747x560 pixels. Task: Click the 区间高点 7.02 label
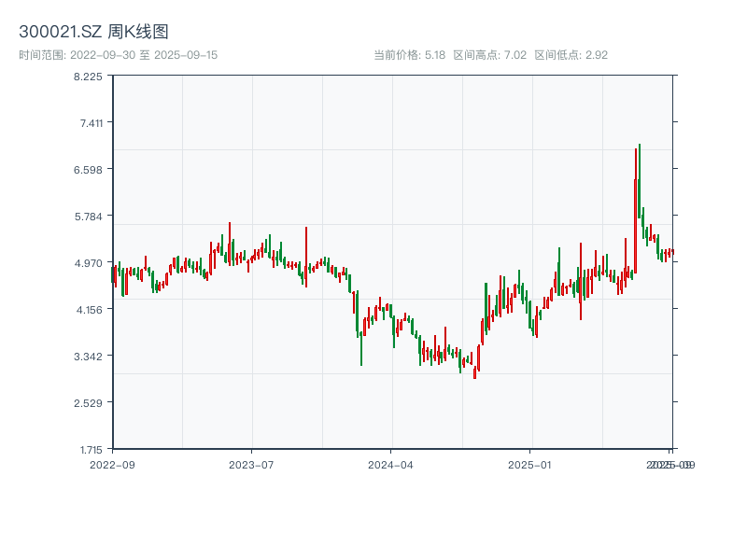(x=490, y=55)
